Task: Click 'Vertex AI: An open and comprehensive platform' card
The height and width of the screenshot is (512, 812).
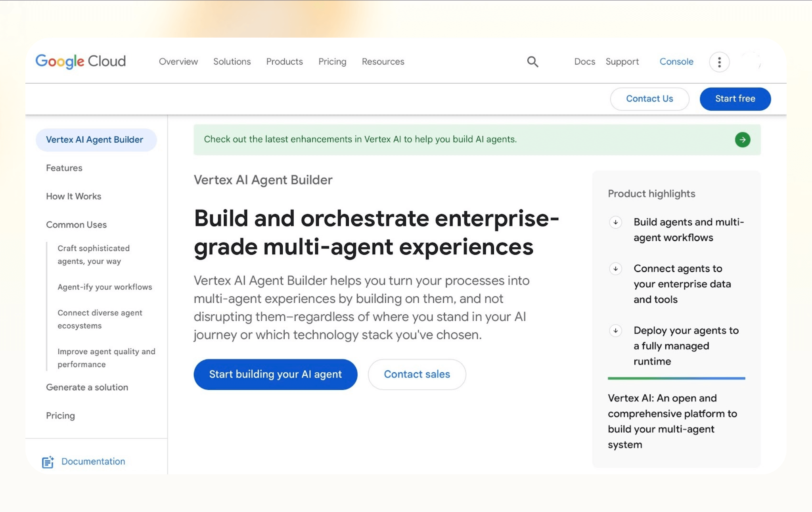Action: point(672,421)
